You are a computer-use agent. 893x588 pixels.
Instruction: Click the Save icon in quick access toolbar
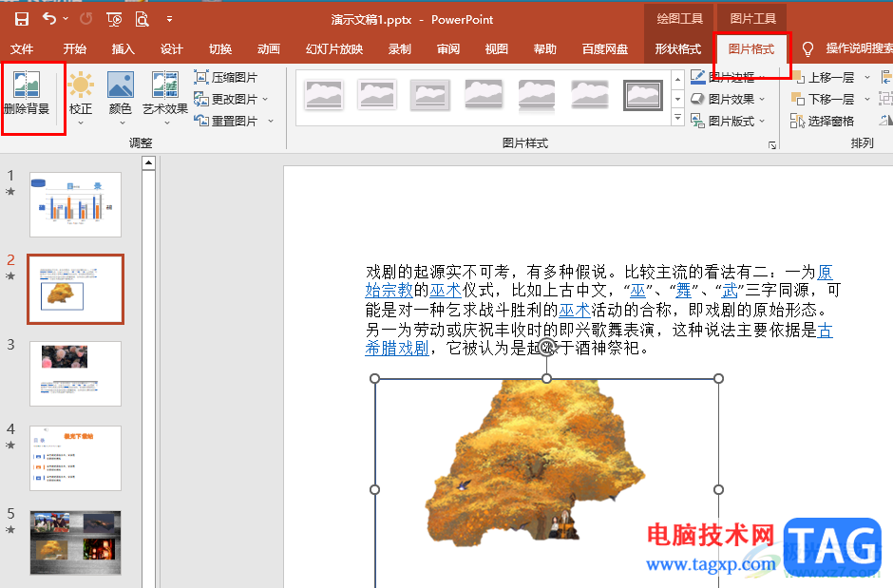(x=21, y=19)
